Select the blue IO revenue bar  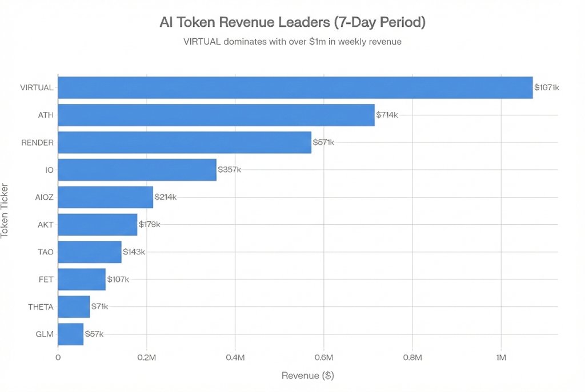[x=137, y=169]
